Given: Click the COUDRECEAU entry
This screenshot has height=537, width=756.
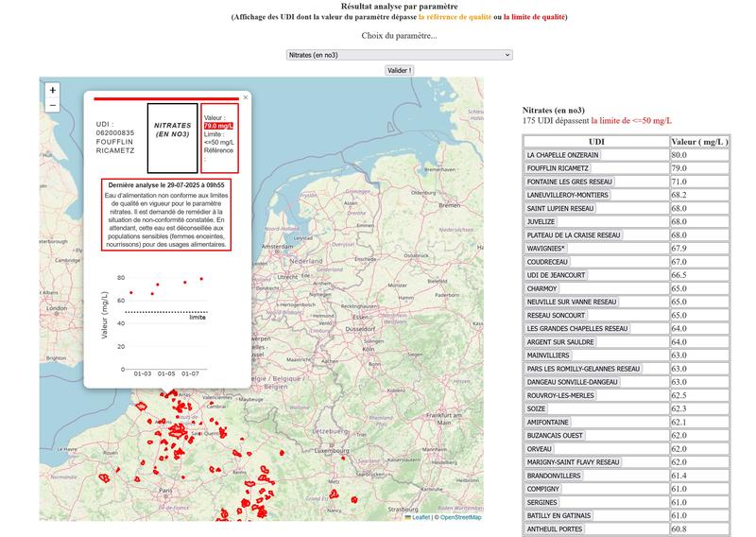Looking at the screenshot, I should (548, 262).
